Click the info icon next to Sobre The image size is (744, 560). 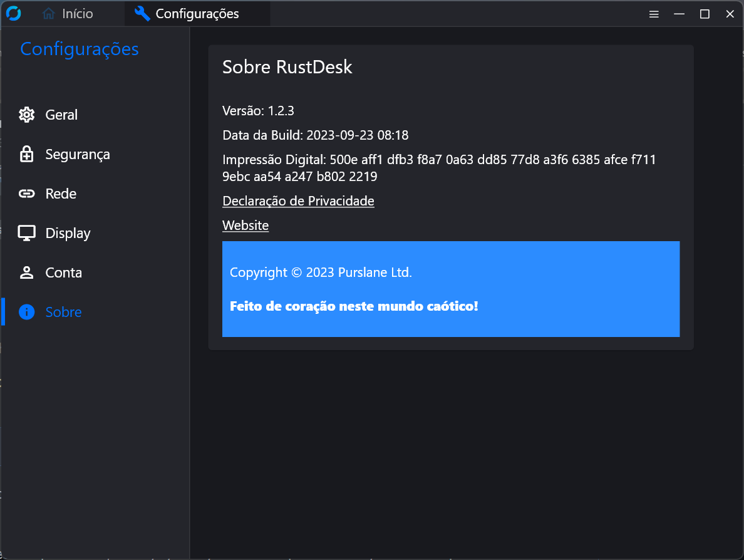26,312
